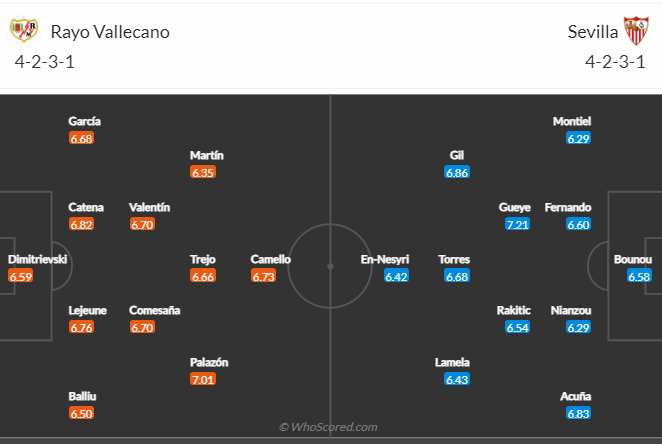Select Trejo in attacking midfield
The image size is (662, 444).
[x=203, y=259]
